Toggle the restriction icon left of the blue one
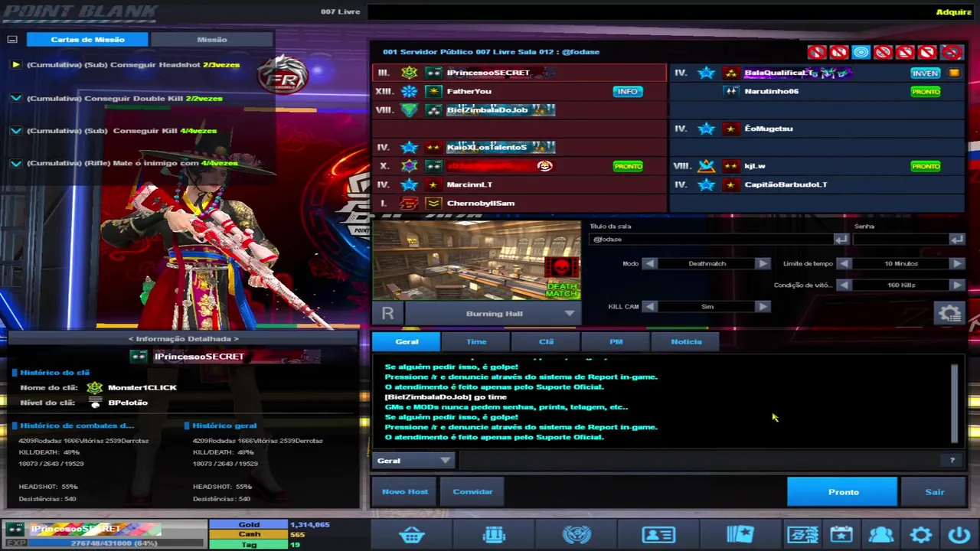The image size is (980, 551). click(838, 52)
